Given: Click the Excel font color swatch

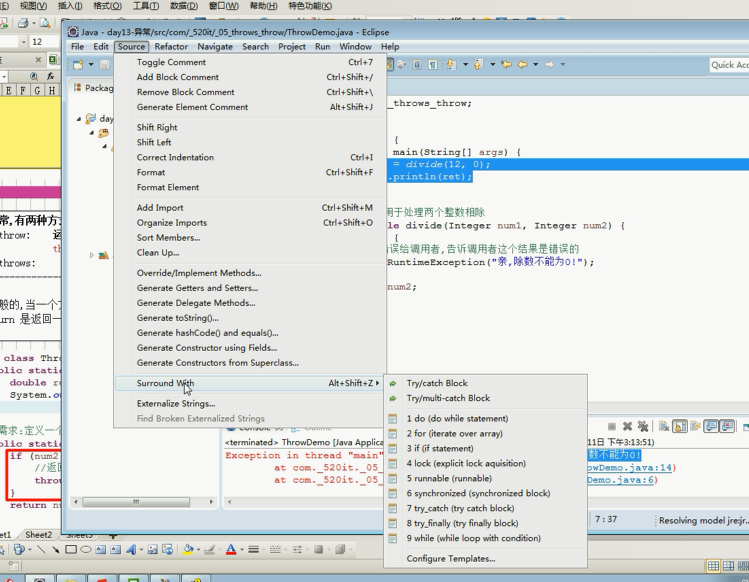Looking at the screenshot, I should (229, 549).
